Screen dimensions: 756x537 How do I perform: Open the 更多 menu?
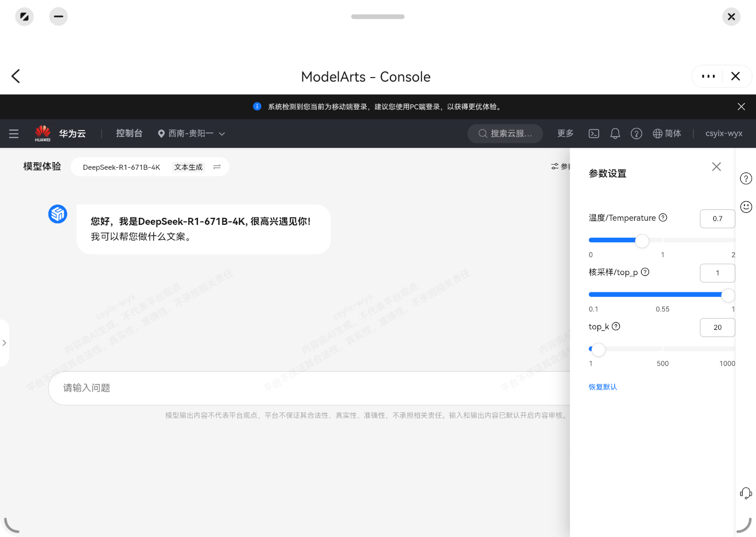(565, 134)
